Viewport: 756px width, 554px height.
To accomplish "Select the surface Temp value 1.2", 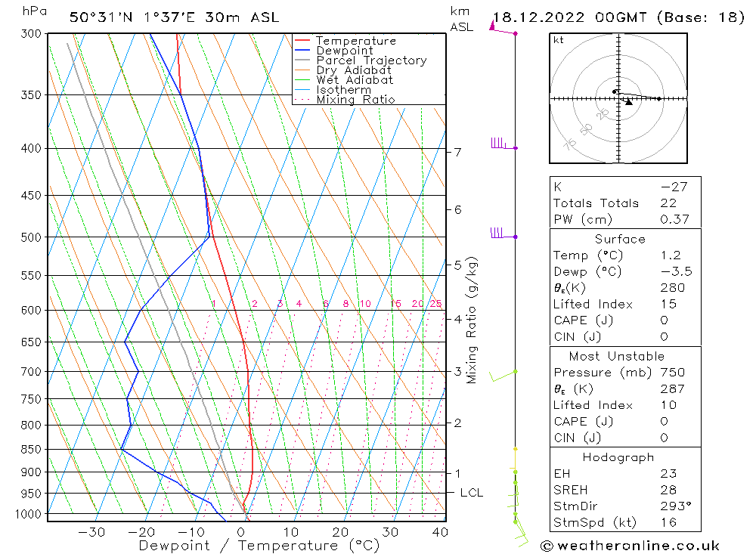I will pos(671,255).
